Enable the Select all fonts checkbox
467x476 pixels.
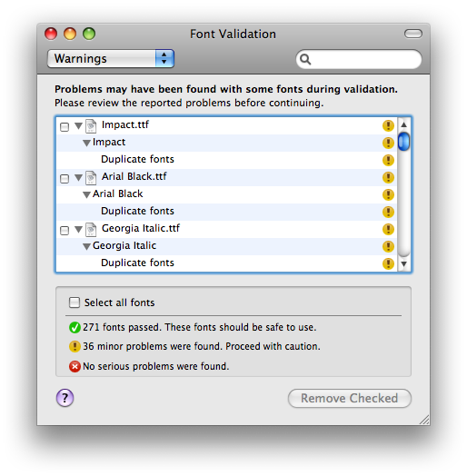pyautogui.click(x=75, y=302)
